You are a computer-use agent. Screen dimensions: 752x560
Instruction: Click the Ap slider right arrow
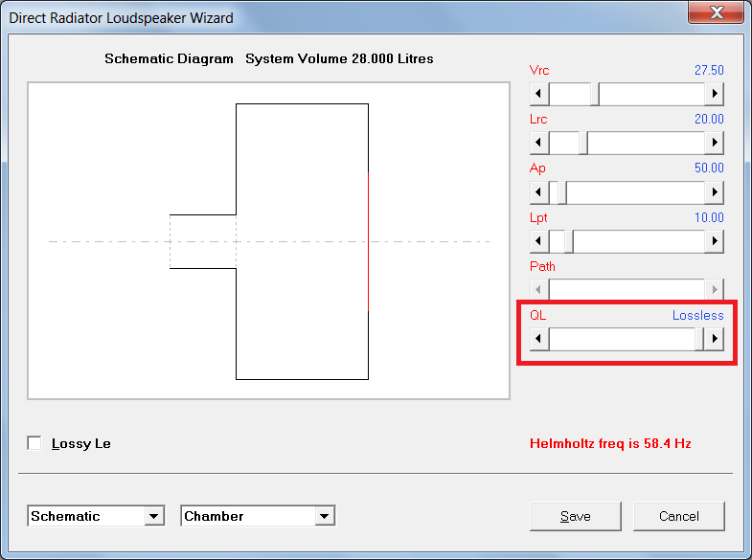(714, 192)
